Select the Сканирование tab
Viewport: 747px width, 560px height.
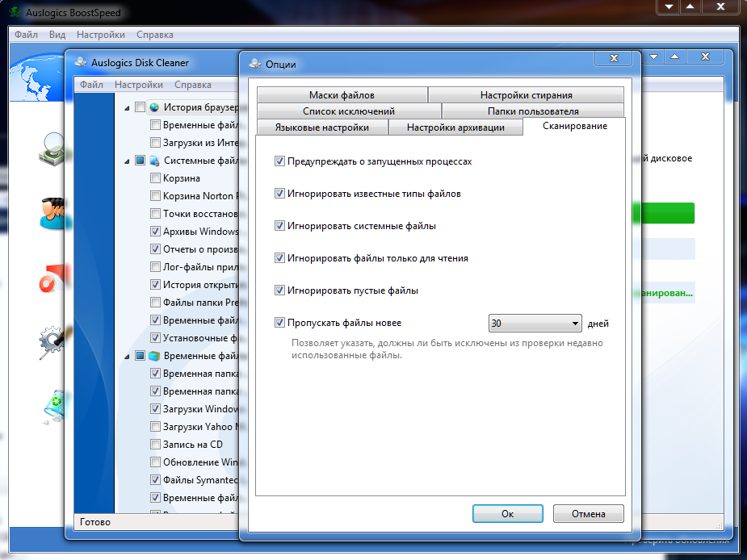point(574,126)
